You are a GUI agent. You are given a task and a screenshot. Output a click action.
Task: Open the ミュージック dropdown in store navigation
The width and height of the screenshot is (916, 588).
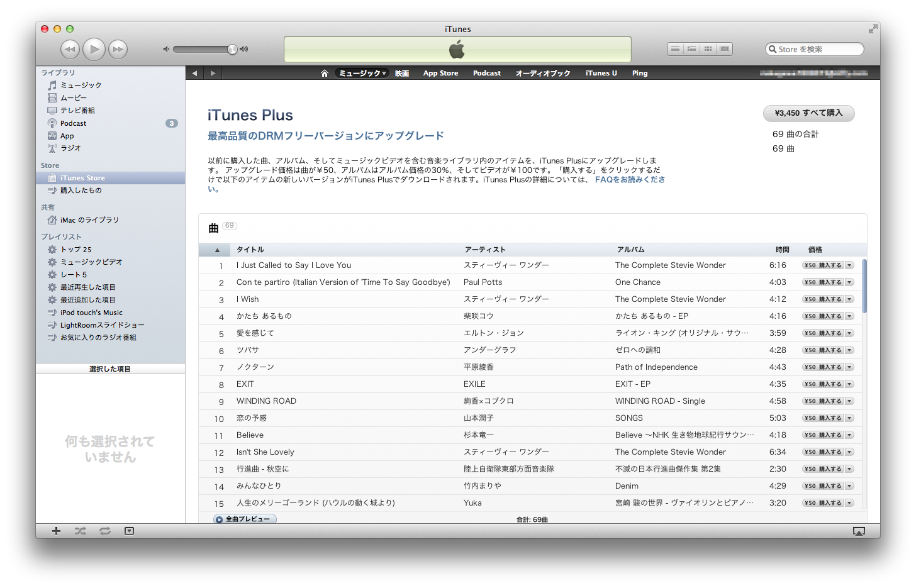coord(362,73)
